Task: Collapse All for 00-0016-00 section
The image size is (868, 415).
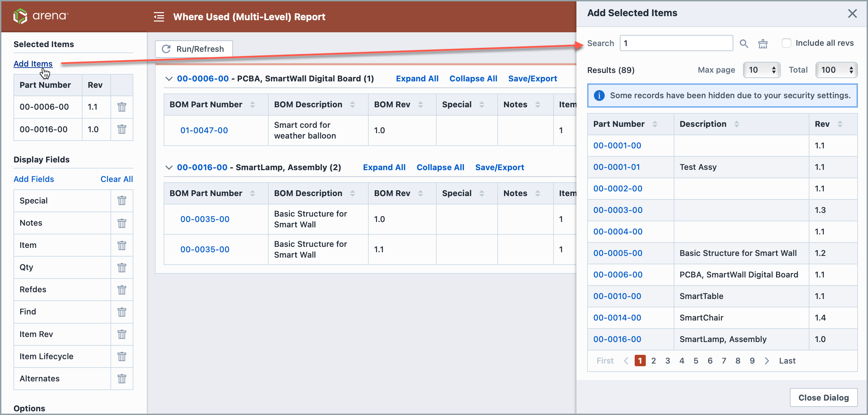Action: pyautogui.click(x=440, y=167)
